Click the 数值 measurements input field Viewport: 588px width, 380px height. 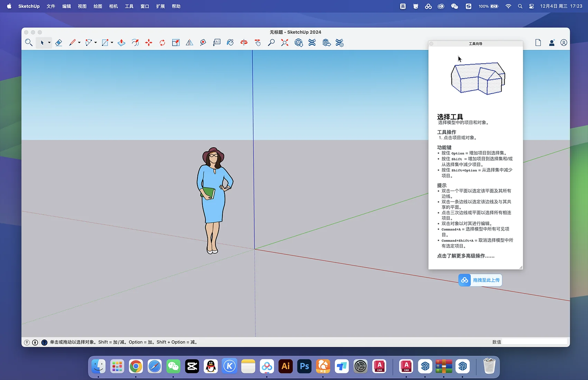pos(535,342)
